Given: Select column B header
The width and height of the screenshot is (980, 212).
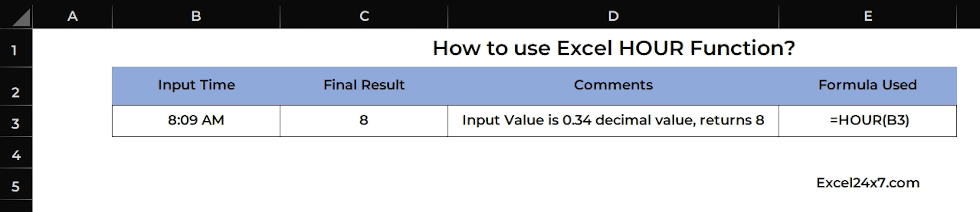Looking at the screenshot, I should pos(196,16).
